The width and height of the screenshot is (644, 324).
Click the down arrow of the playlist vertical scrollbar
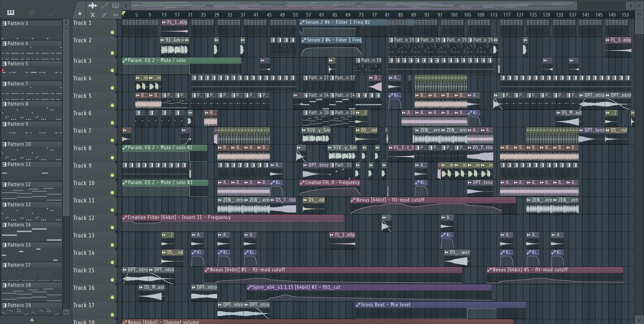pos(639,320)
